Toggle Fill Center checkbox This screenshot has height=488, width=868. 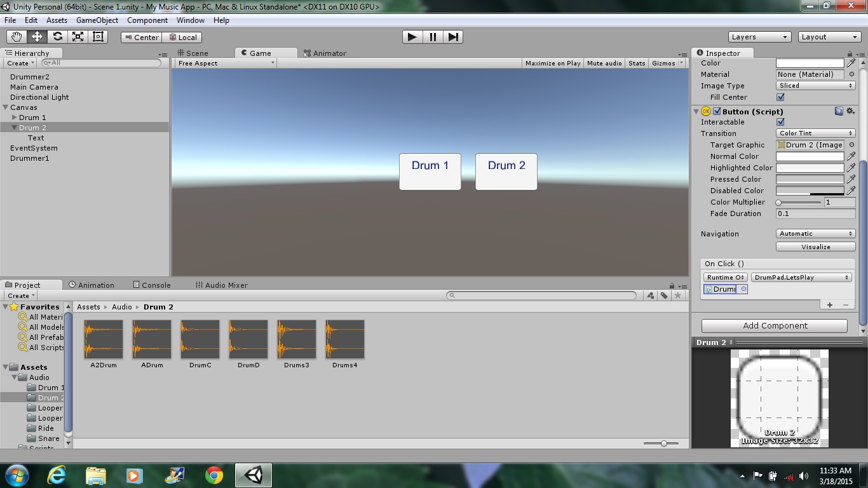coord(780,97)
